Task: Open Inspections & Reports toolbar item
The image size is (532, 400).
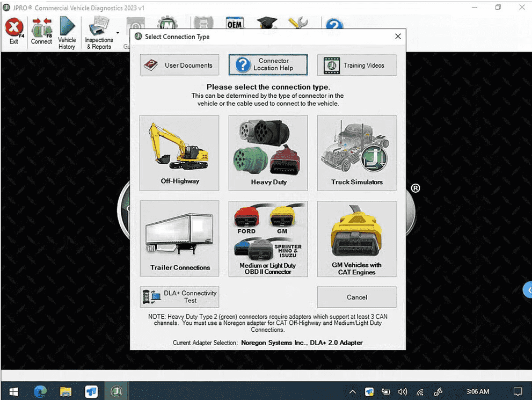Action: [99, 34]
